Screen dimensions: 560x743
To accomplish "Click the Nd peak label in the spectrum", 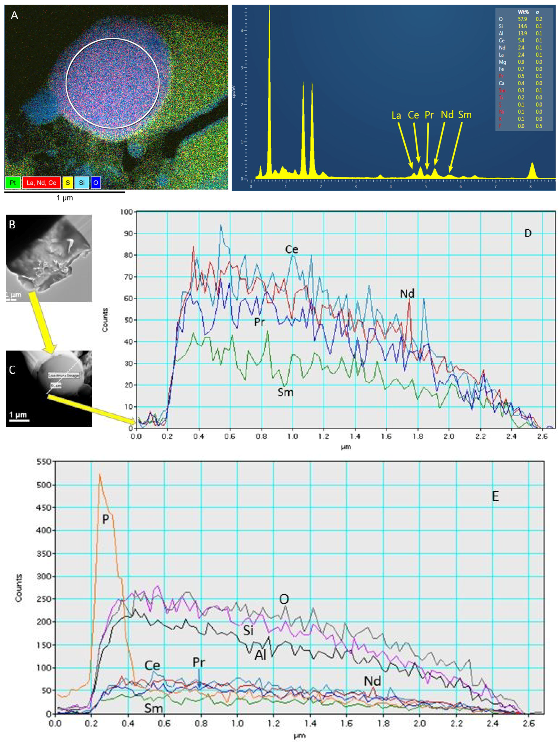I will pyautogui.click(x=447, y=115).
